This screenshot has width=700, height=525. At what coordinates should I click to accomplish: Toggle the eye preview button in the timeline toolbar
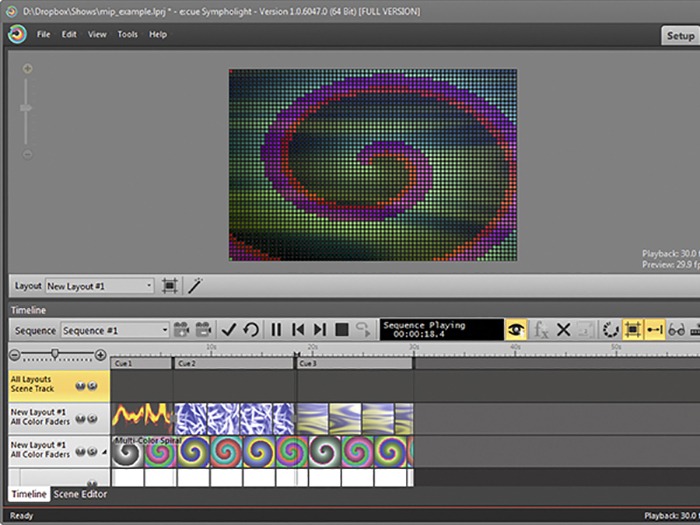coord(516,329)
